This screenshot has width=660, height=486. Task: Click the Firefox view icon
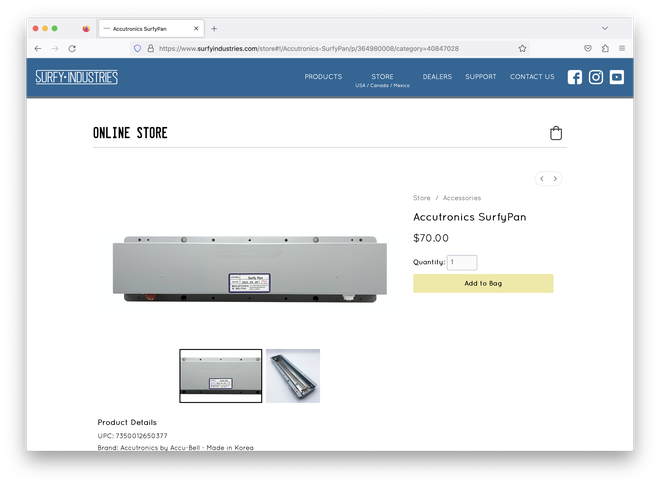click(x=86, y=29)
